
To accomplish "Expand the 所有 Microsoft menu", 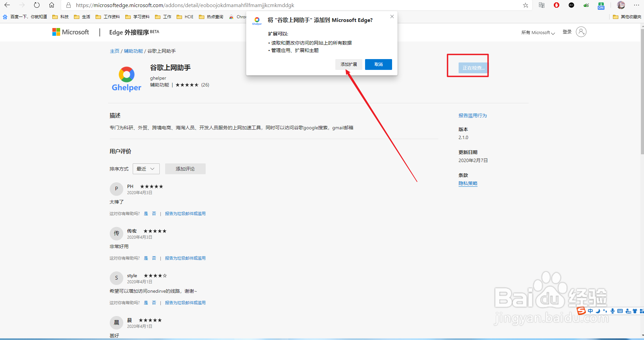I will pyautogui.click(x=538, y=33).
